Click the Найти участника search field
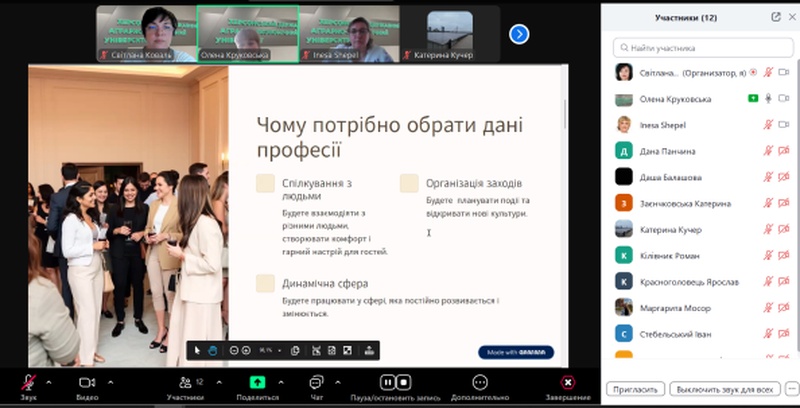This screenshot has height=408, width=800. pos(703,48)
